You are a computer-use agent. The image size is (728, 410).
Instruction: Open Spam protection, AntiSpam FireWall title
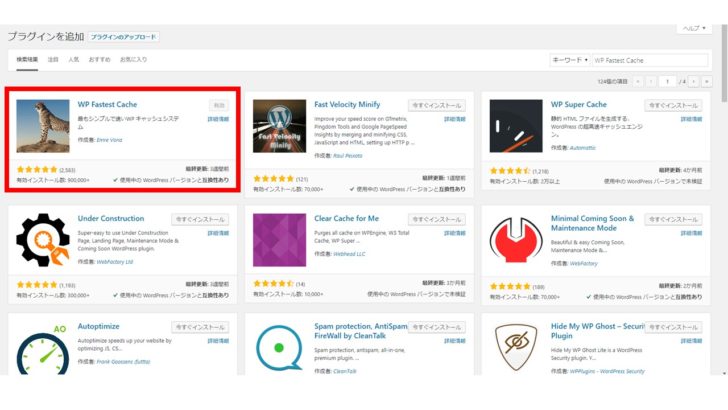point(360,331)
